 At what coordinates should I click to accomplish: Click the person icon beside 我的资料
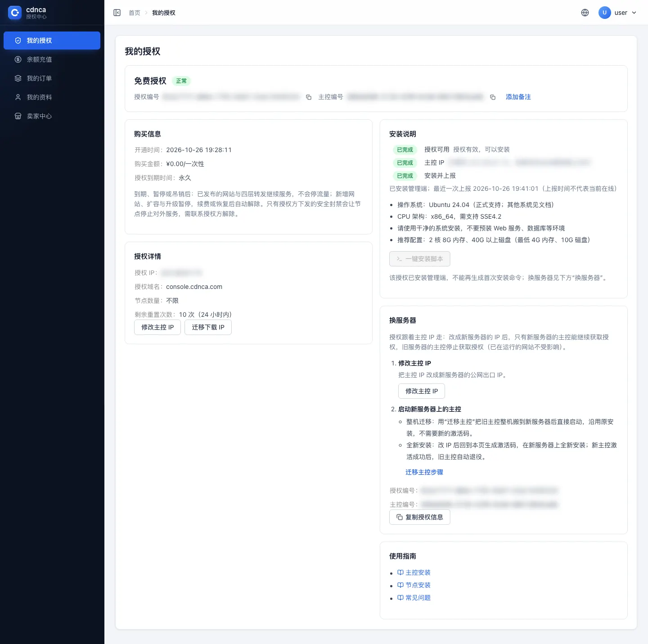(18, 97)
